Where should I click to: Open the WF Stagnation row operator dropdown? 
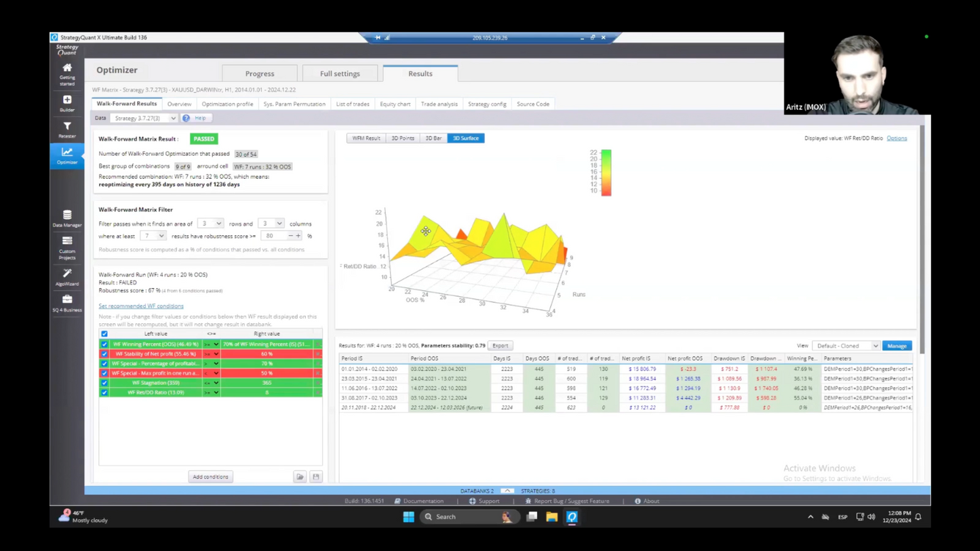pos(212,383)
